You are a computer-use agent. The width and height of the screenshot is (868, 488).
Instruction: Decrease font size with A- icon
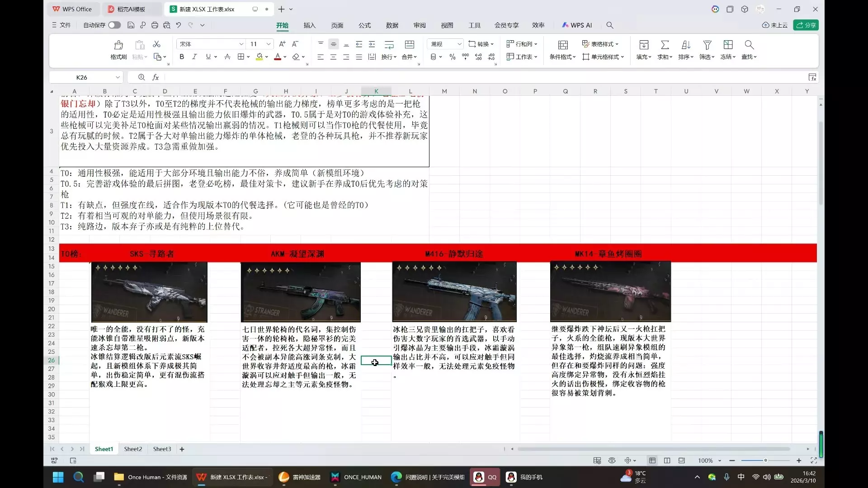[295, 44]
